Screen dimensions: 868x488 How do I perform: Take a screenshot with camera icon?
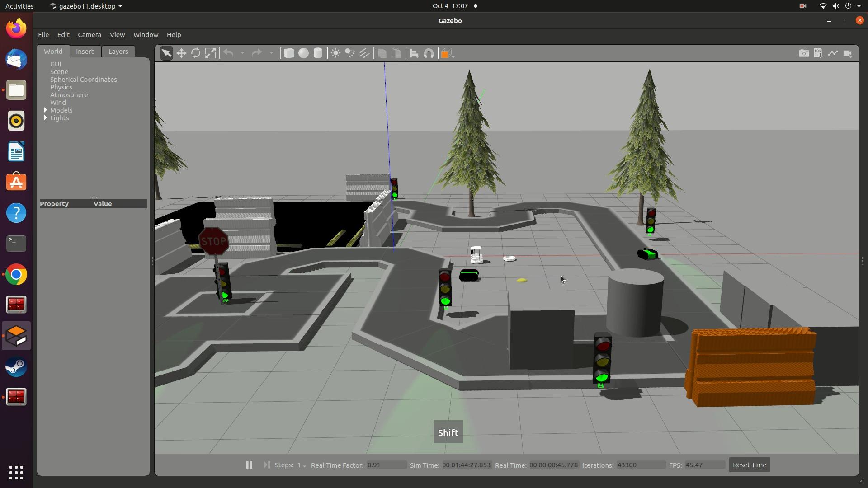click(x=804, y=53)
